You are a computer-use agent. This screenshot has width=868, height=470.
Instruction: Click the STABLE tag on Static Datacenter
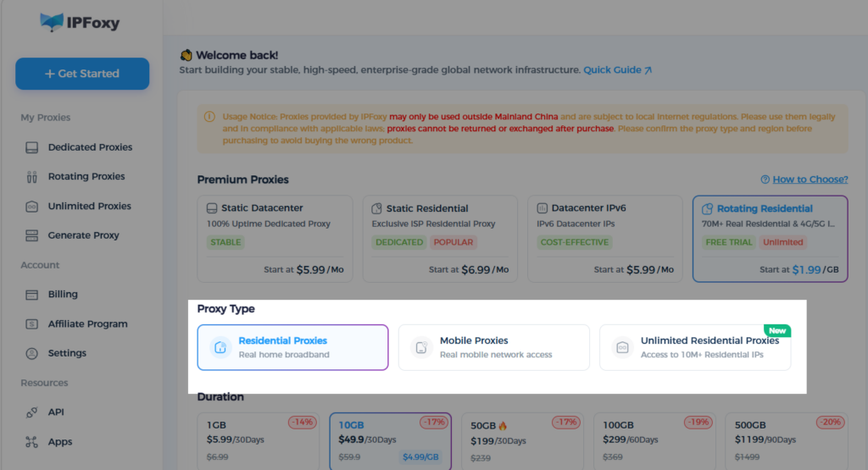tap(225, 242)
